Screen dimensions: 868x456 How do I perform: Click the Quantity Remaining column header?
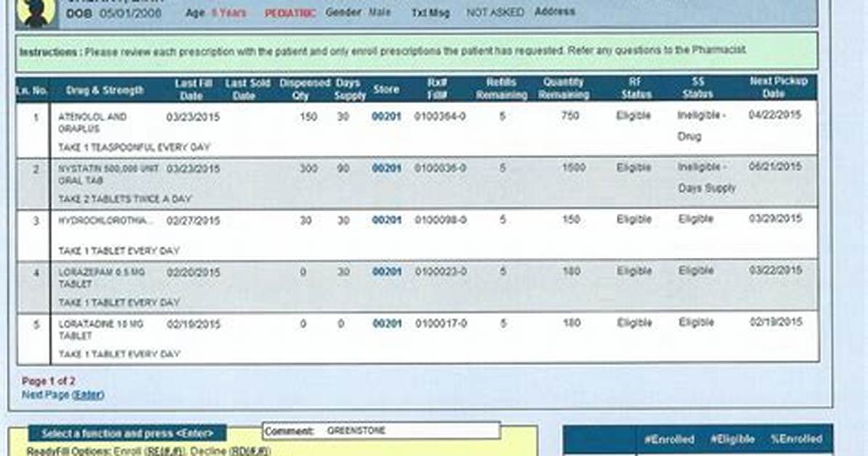pos(563,89)
